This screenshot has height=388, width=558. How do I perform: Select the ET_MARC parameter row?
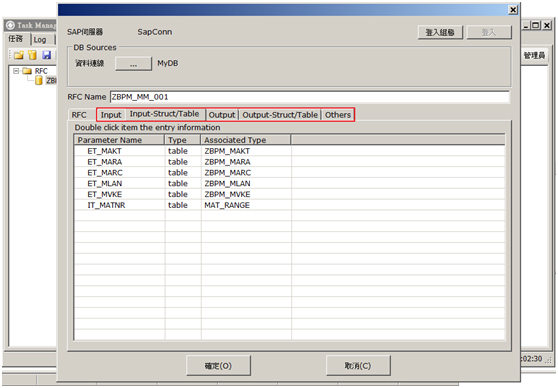coord(289,173)
